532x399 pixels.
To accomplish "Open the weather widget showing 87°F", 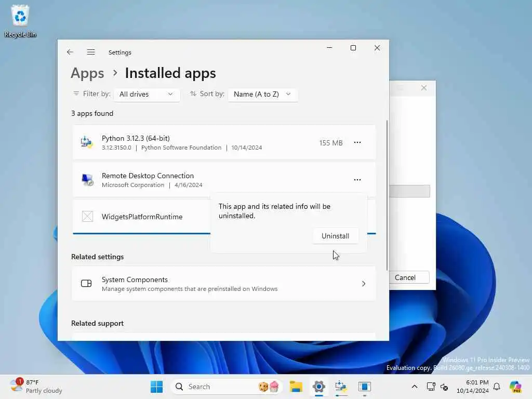I will pyautogui.click(x=36, y=387).
